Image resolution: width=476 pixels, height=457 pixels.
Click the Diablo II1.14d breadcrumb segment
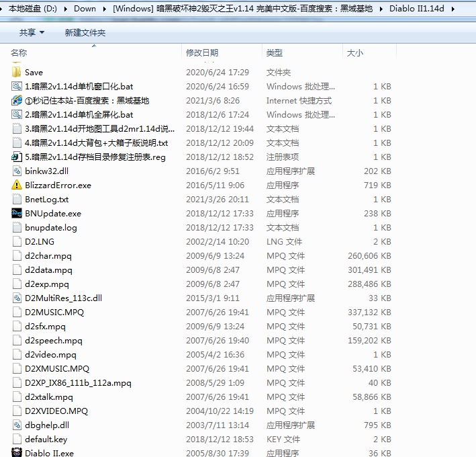(417, 9)
